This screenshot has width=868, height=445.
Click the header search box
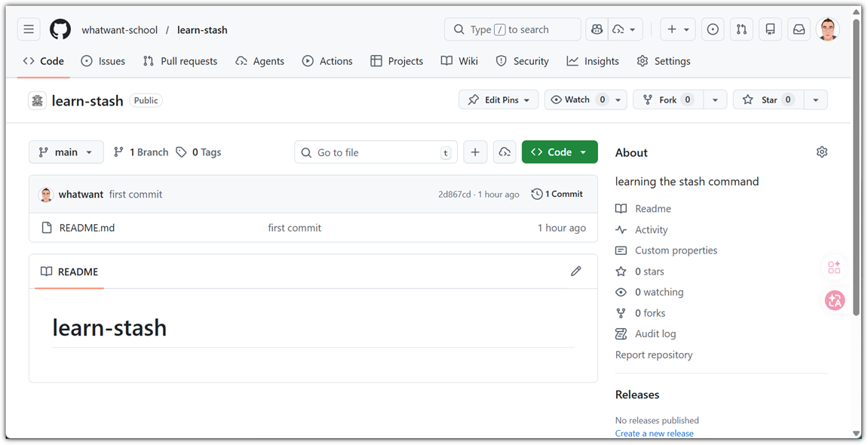pyautogui.click(x=513, y=29)
